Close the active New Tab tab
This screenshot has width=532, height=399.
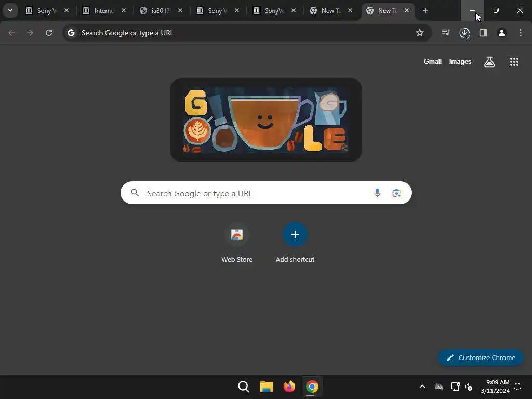(x=407, y=10)
